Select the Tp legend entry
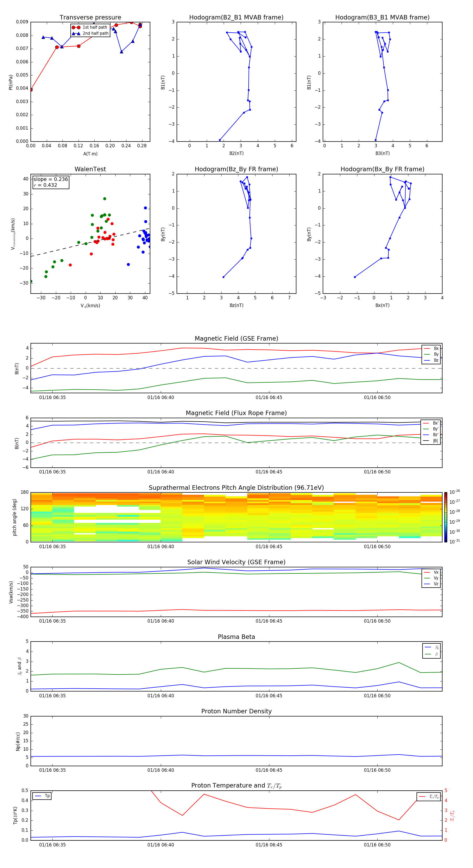Screen dimensions: 473x868 42,796
